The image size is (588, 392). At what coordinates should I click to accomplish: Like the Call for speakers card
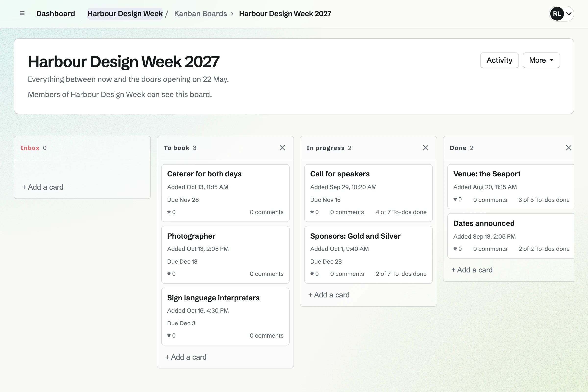(314, 212)
